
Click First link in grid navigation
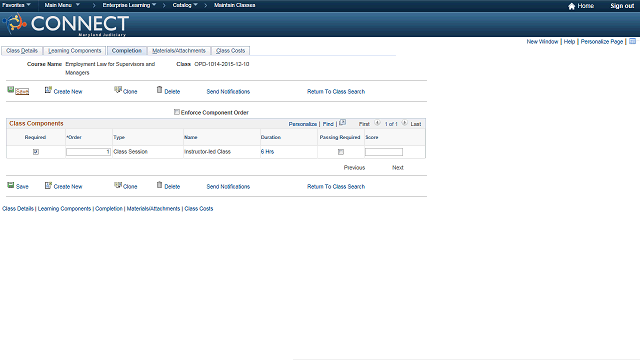(364, 124)
